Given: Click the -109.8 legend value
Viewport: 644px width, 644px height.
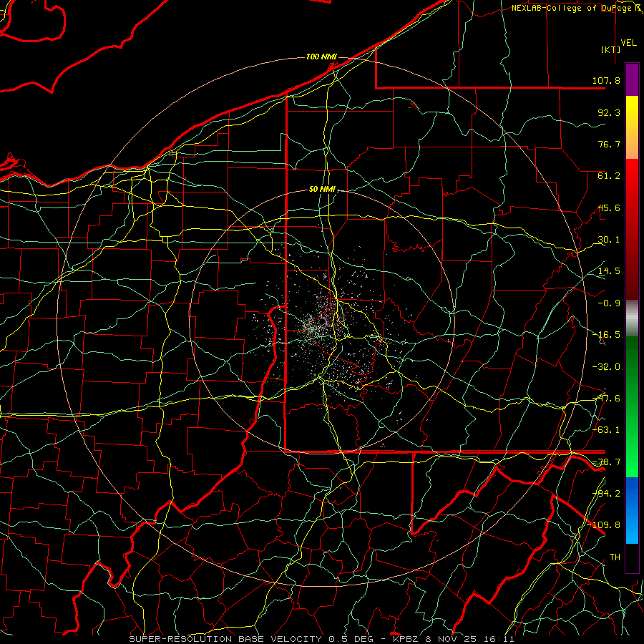Looking at the screenshot, I should [x=604, y=525].
